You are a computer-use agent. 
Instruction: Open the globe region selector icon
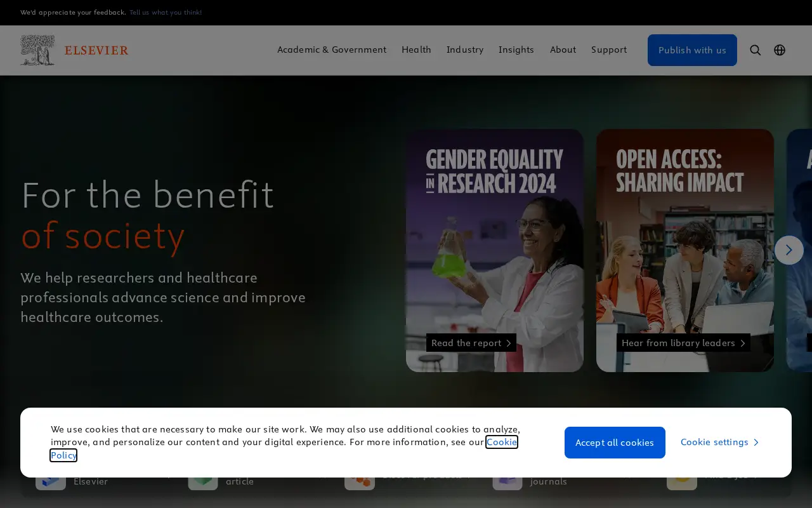pyautogui.click(x=780, y=50)
